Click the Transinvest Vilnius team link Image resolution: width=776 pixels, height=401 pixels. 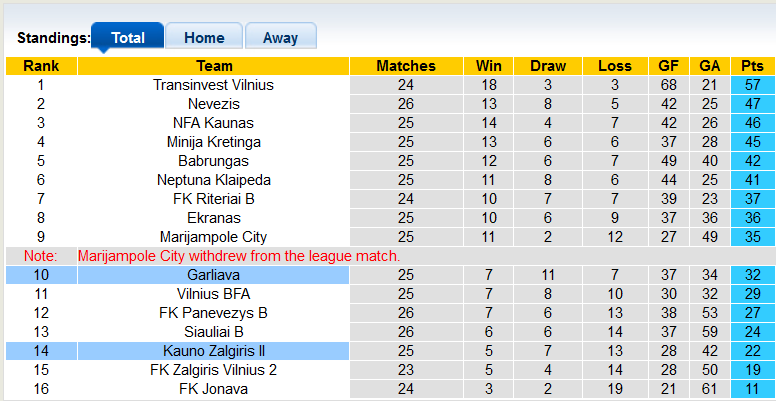point(214,85)
